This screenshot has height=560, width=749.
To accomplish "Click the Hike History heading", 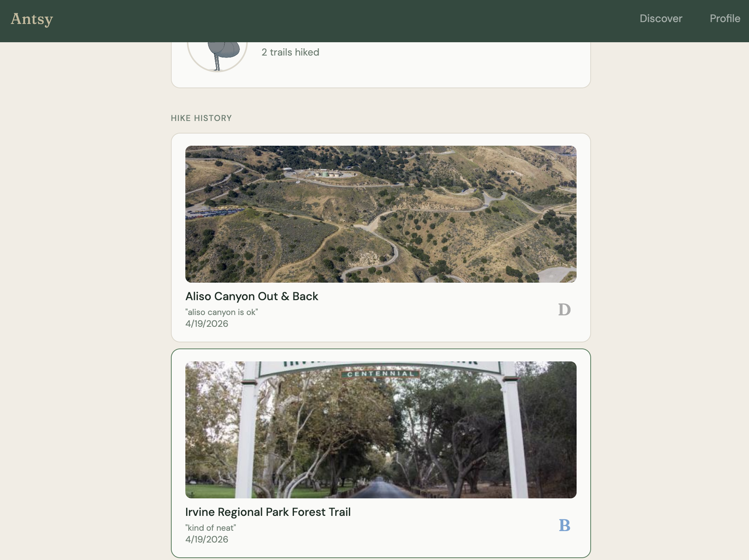I will tap(201, 118).
